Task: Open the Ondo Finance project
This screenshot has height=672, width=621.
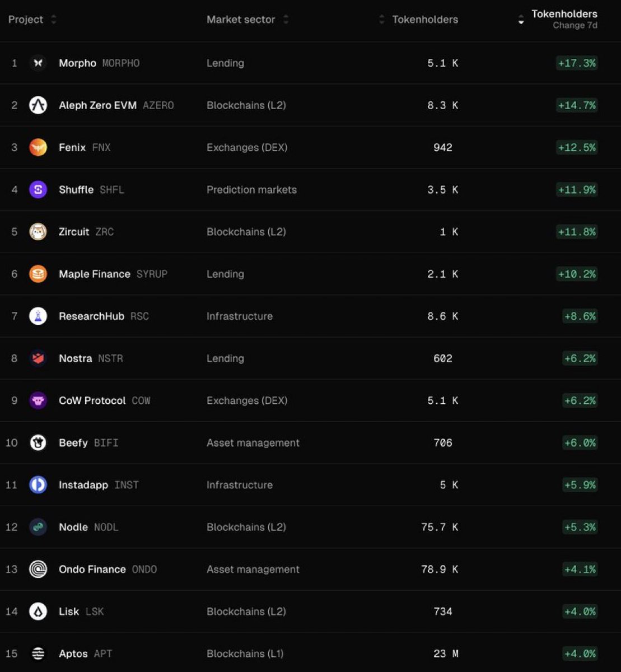Action: (x=92, y=570)
